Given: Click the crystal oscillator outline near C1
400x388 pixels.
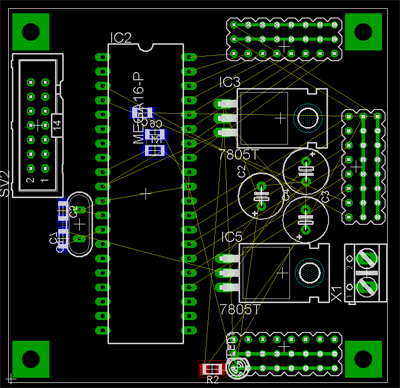Looking at the screenshot, I should point(79,224).
